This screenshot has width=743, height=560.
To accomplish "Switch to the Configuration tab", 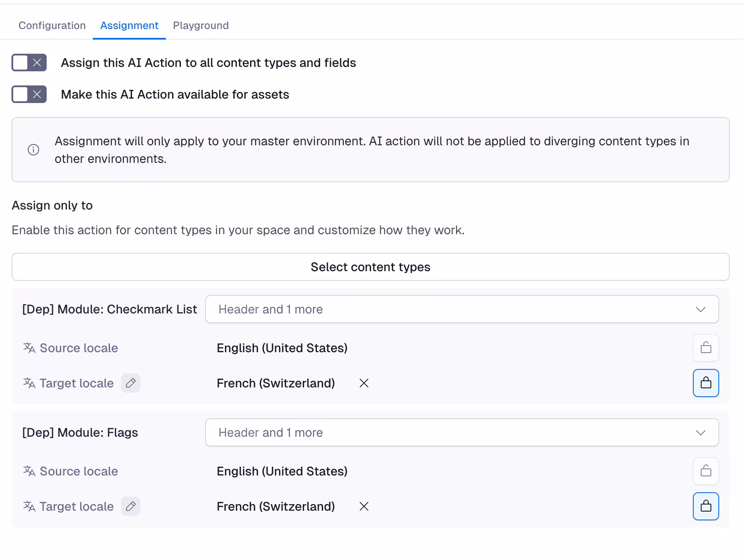I will click(x=52, y=26).
